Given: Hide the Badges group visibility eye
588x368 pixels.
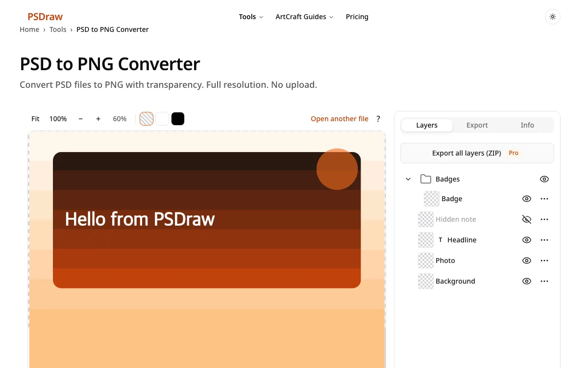Looking at the screenshot, I should click(x=544, y=179).
